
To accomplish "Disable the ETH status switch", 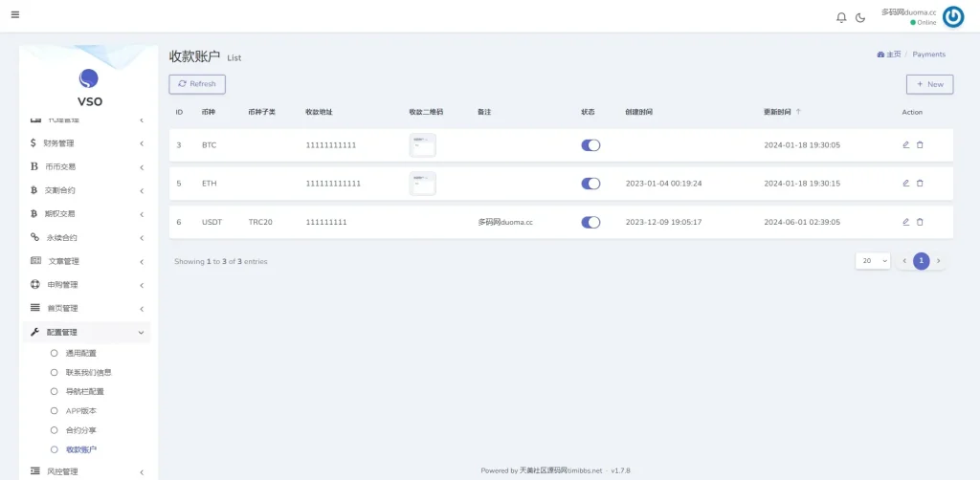I will [590, 184].
